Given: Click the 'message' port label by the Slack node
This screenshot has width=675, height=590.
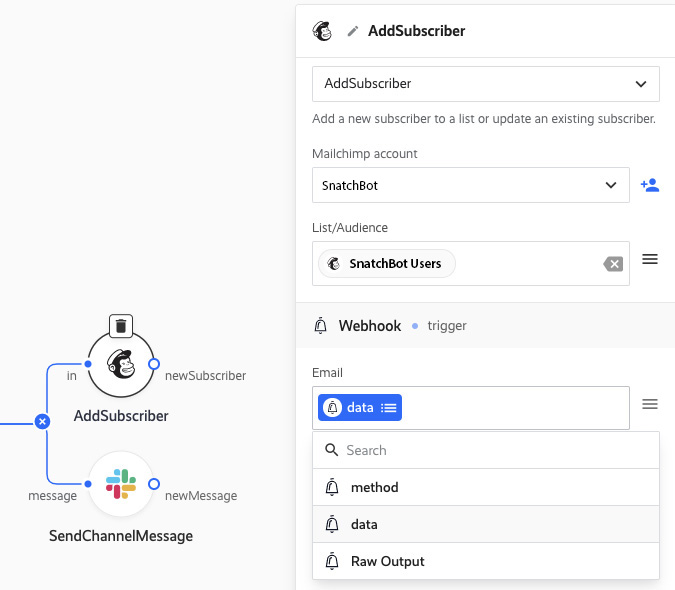Looking at the screenshot, I should [53, 496].
